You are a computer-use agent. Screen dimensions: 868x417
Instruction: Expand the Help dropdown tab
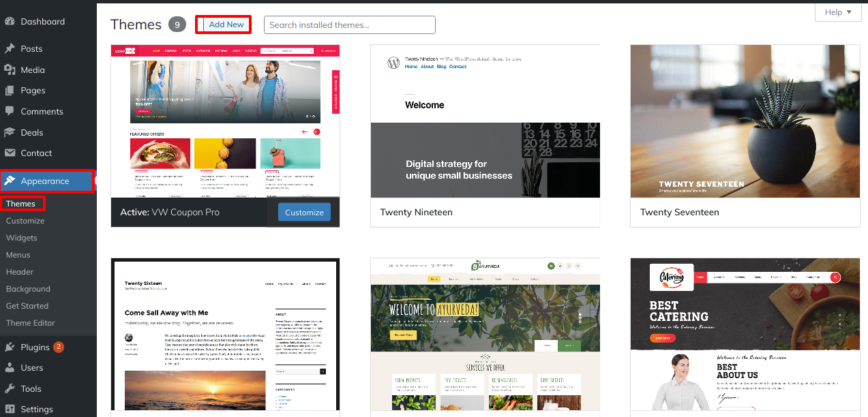(838, 12)
